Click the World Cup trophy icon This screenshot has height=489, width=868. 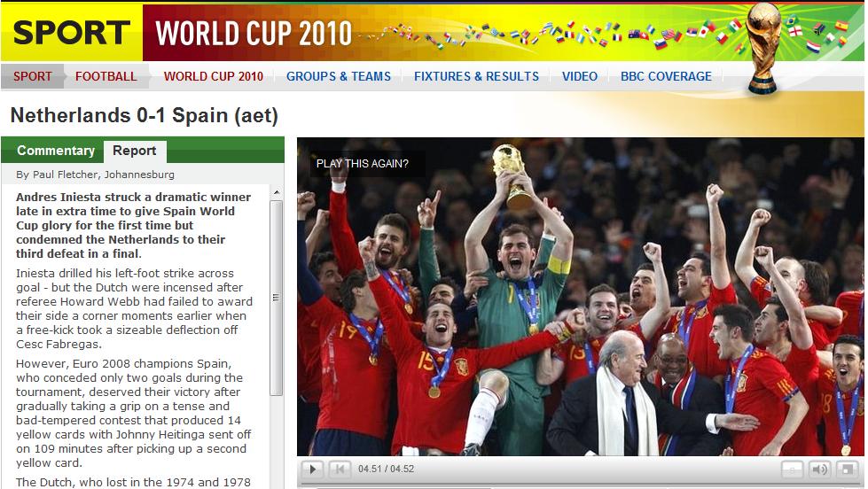[x=762, y=48]
